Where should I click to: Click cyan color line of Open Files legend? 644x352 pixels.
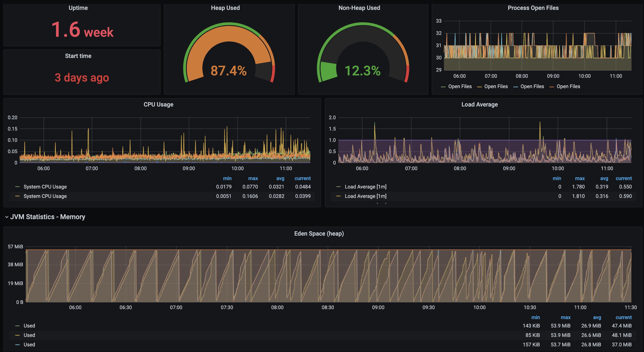[x=515, y=87]
